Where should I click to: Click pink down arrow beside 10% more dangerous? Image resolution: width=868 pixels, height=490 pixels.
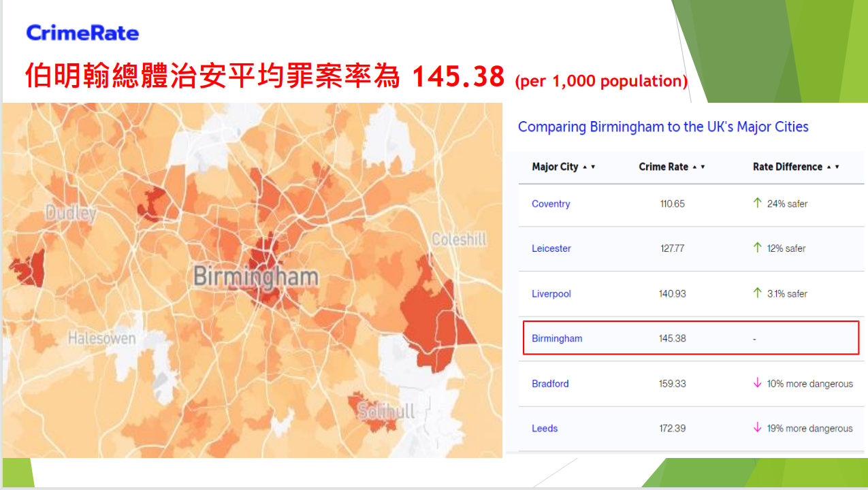coord(757,383)
